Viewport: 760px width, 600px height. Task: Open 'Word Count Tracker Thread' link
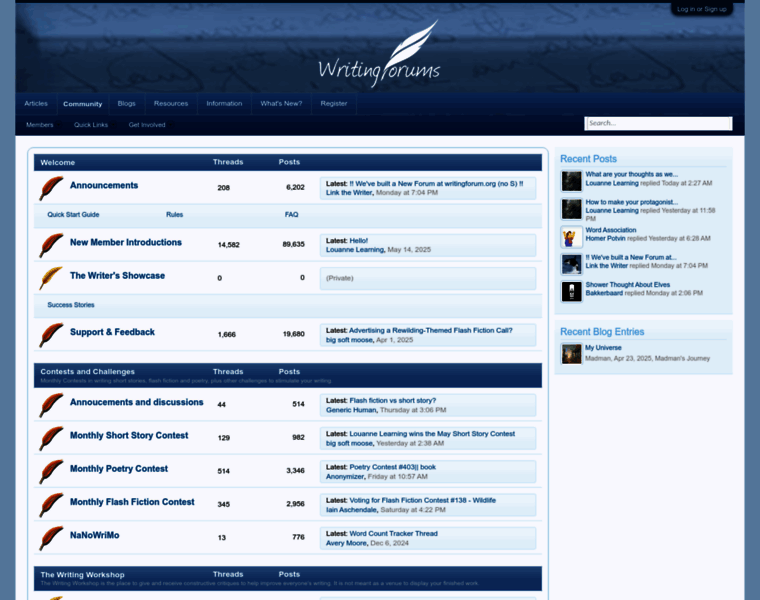coord(394,534)
